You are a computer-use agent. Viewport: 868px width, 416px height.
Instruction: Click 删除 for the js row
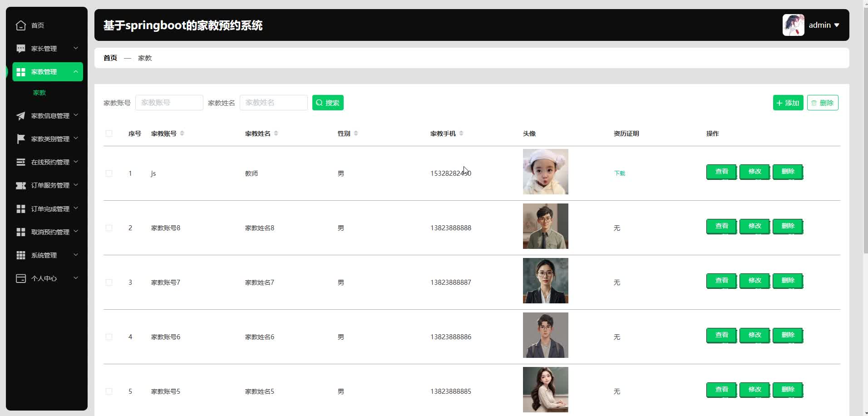tap(788, 172)
